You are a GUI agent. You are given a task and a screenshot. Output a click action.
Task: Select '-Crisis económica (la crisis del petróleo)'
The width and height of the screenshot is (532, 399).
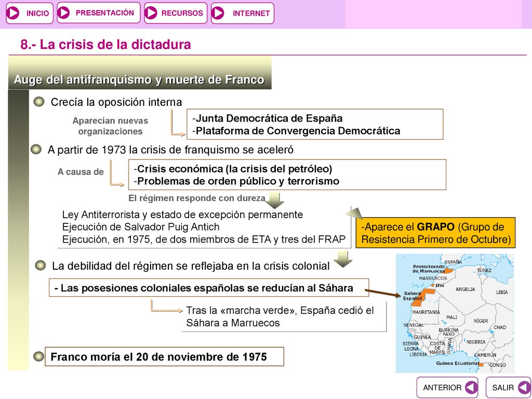(x=233, y=169)
